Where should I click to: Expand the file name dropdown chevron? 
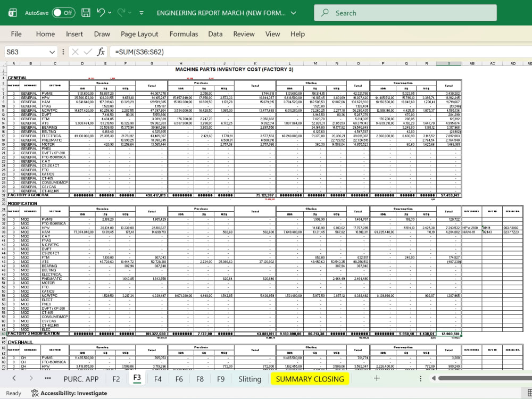tap(294, 13)
